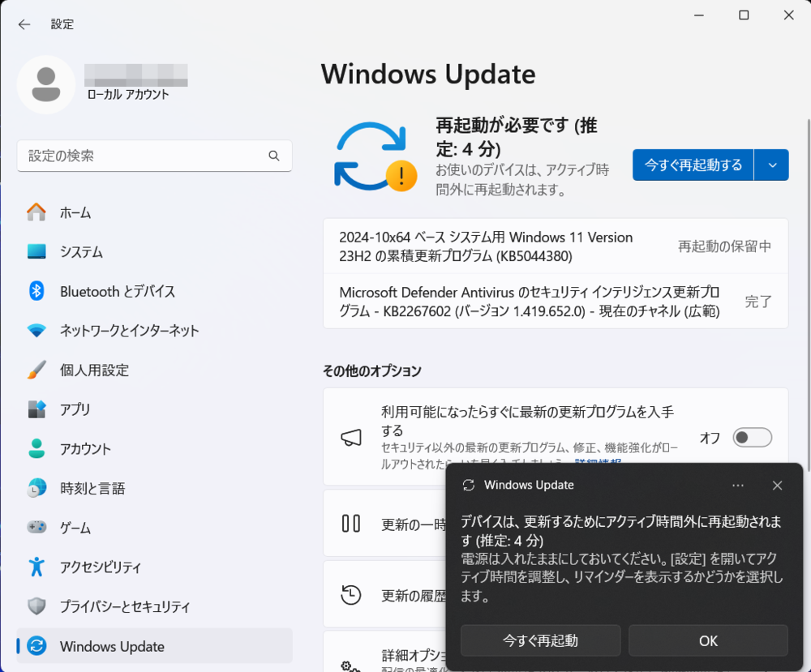Click the update history clock icon
This screenshot has width=811, height=672.
click(x=350, y=594)
